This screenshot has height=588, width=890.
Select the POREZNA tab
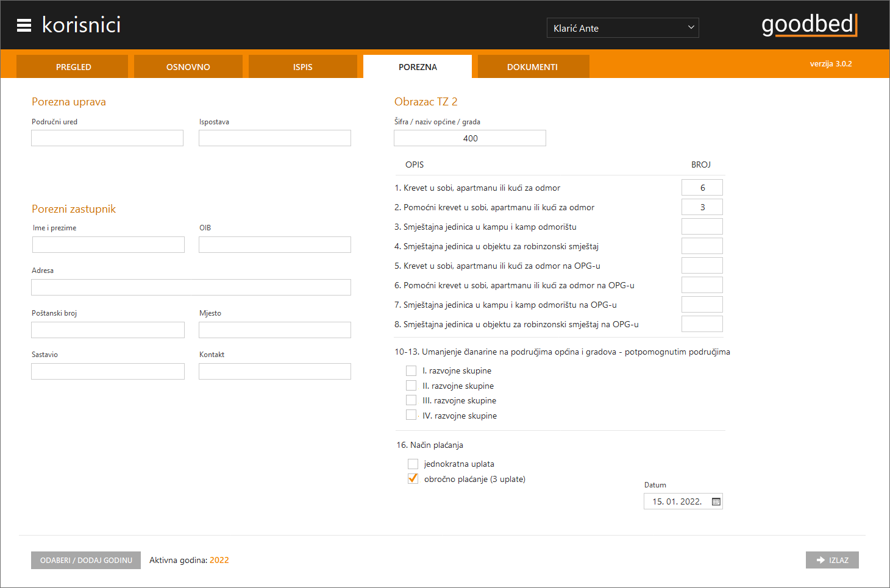pos(418,66)
